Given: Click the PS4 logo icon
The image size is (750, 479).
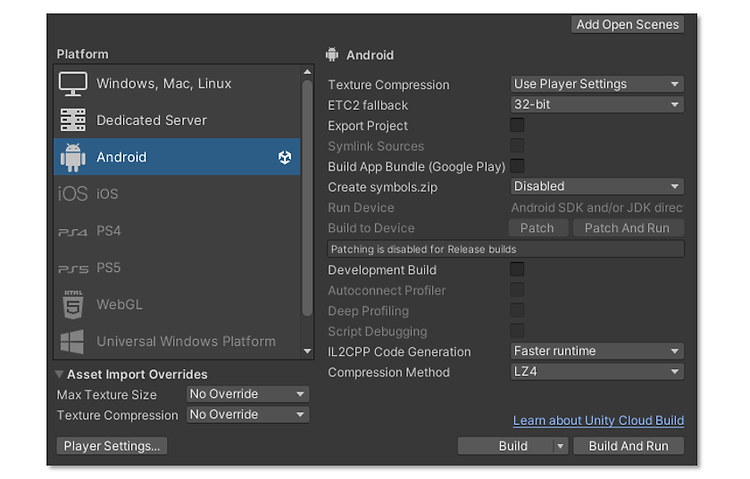Looking at the screenshot, I should [x=73, y=232].
